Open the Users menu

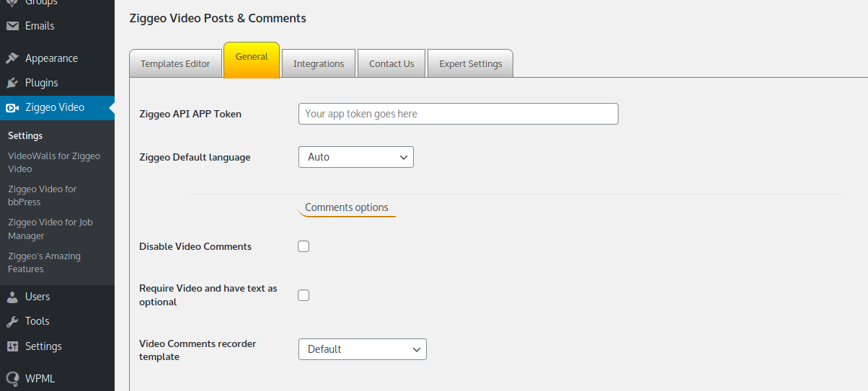tap(57, 297)
